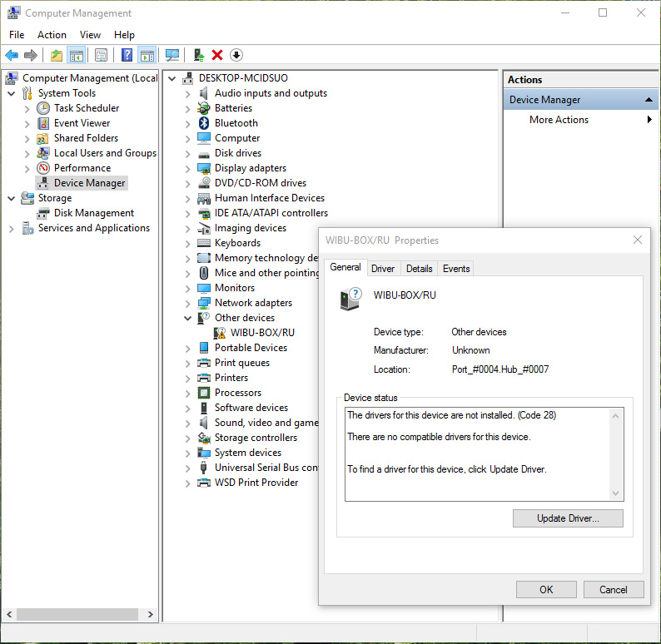661x644 pixels.
Task: Close the WIBU-BOX/RU Properties dialog
Action: click(638, 240)
